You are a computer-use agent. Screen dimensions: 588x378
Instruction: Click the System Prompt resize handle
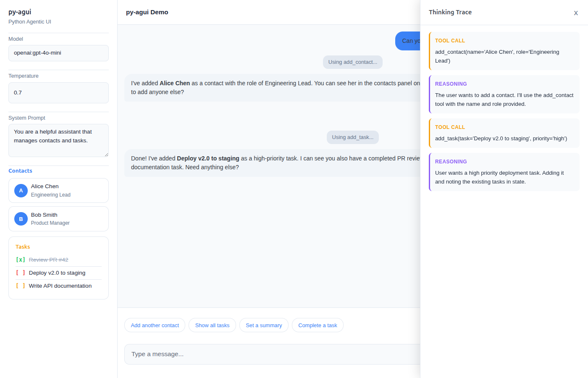(106, 155)
